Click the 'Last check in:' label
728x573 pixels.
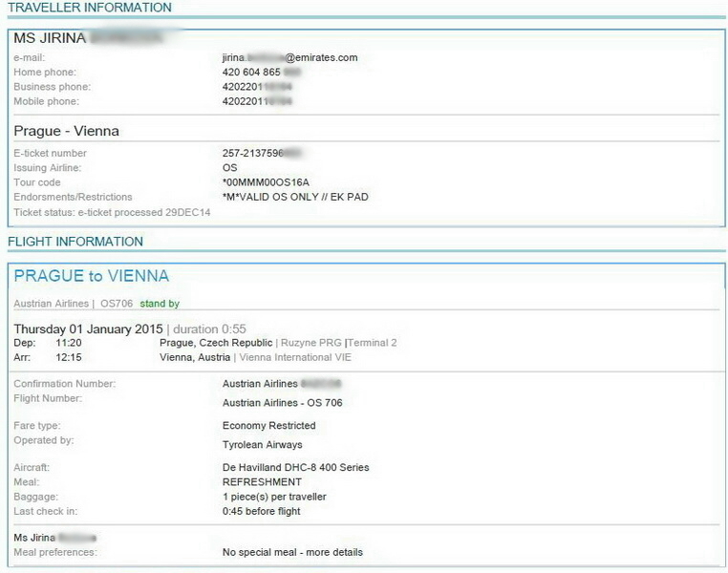coord(46,511)
